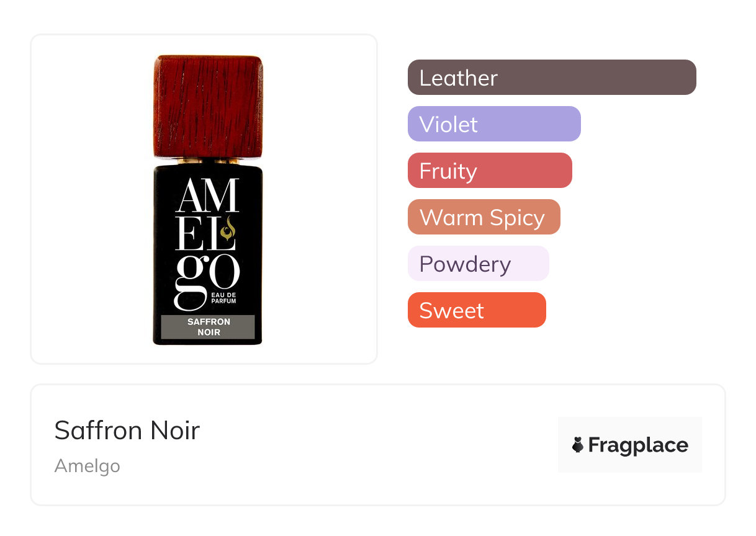Click the gold neck ring under the cap
This screenshot has height=536, width=756.
(x=208, y=161)
